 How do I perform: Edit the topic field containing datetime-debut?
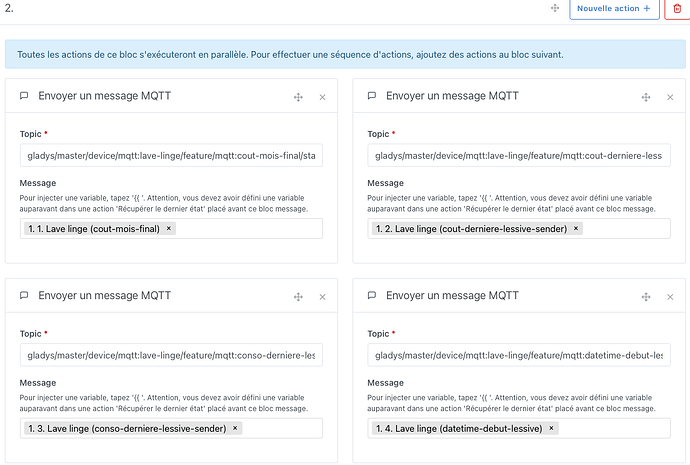519,355
